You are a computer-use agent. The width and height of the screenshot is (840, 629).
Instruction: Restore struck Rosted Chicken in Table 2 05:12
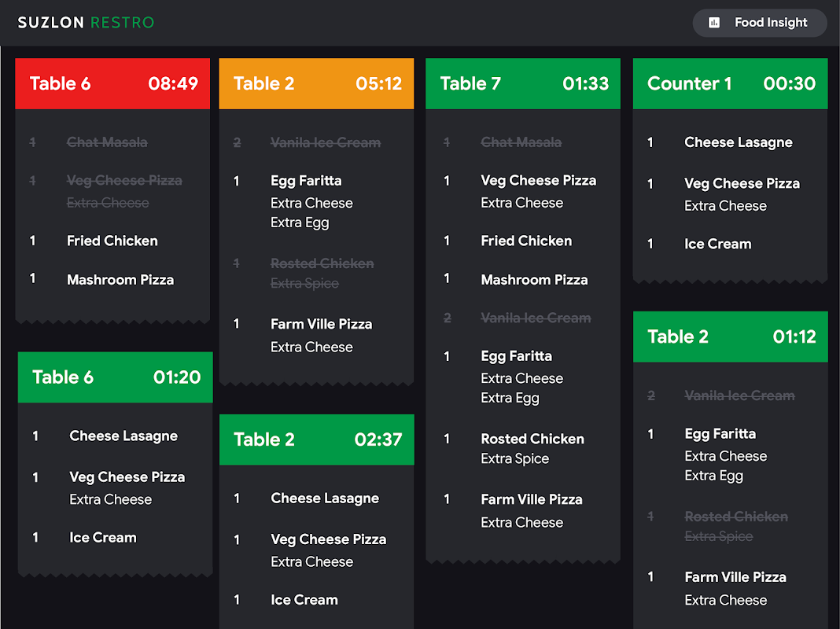tap(322, 263)
